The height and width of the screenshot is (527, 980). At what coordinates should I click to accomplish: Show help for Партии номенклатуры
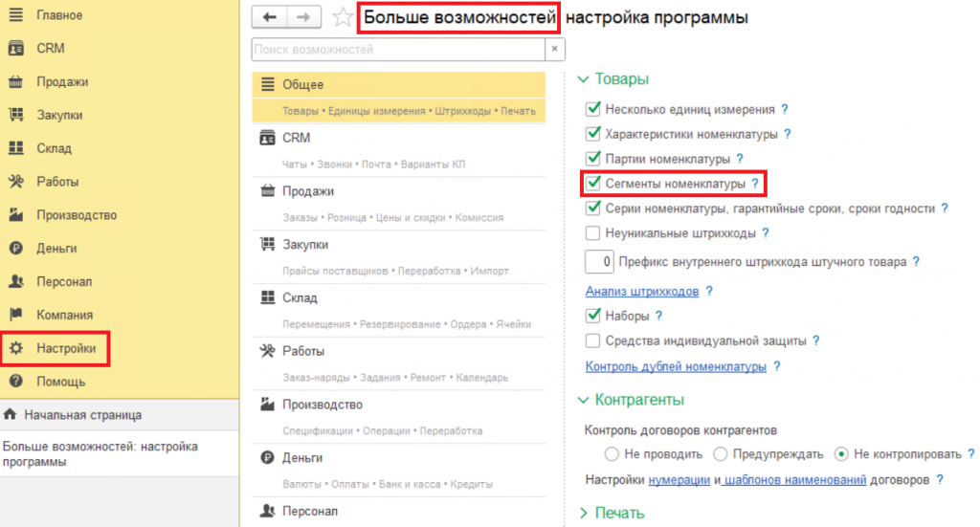(740, 159)
